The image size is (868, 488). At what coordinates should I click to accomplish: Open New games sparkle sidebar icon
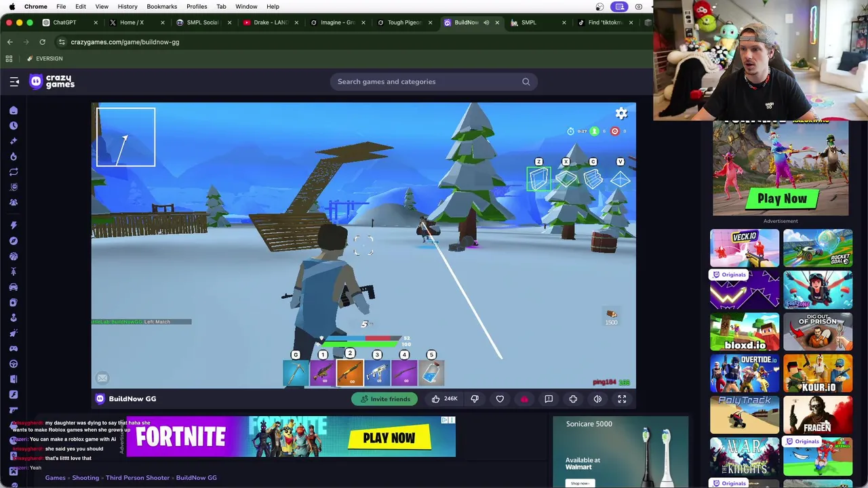click(x=13, y=141)
